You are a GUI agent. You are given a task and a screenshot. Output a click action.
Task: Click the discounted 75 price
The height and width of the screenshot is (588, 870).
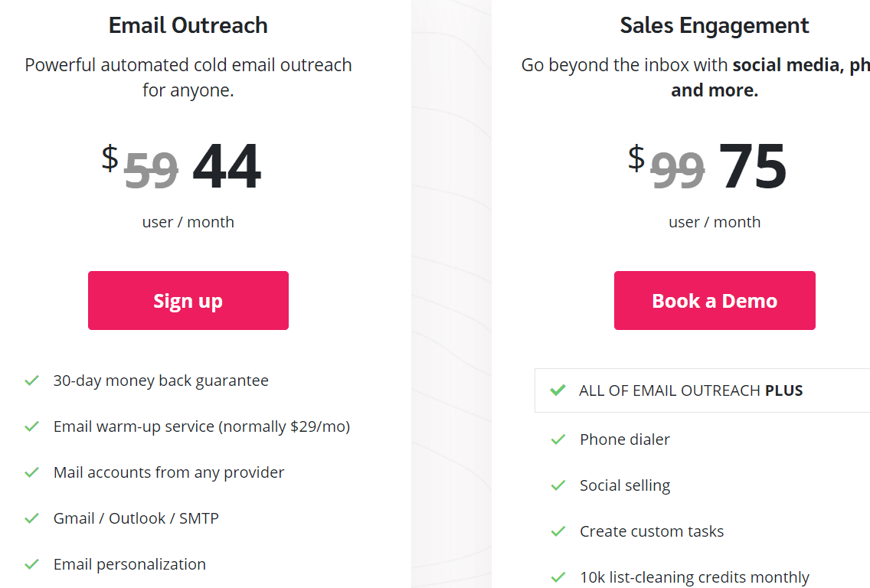click(752, 166)
